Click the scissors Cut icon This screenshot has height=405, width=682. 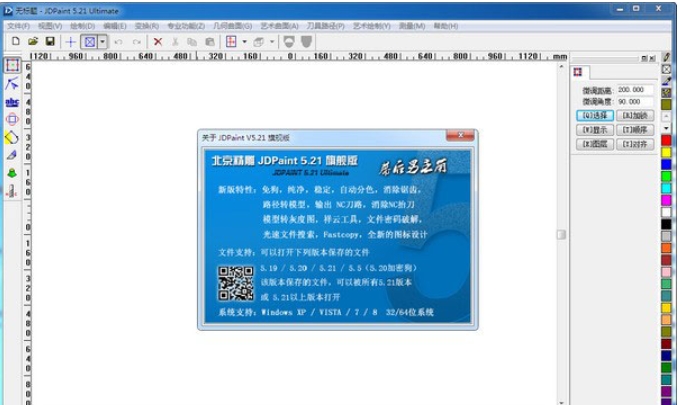(175, 42)
